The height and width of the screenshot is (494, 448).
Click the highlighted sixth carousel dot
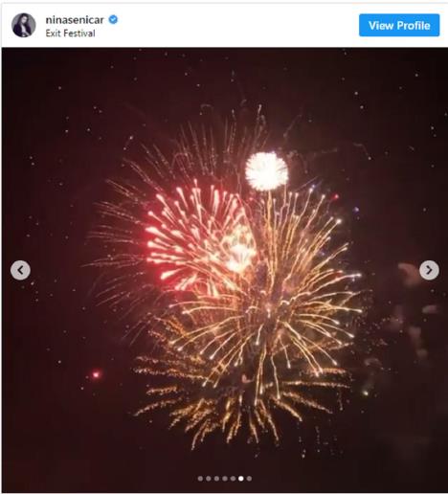pyautogui.click(x=241, y=479)
